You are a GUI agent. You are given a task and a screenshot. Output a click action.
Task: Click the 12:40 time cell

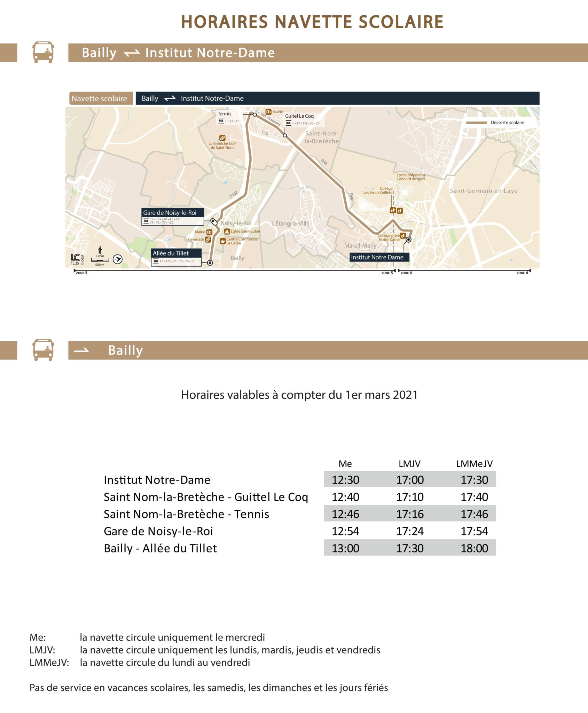pyautogui.click(x=345, y=497)
